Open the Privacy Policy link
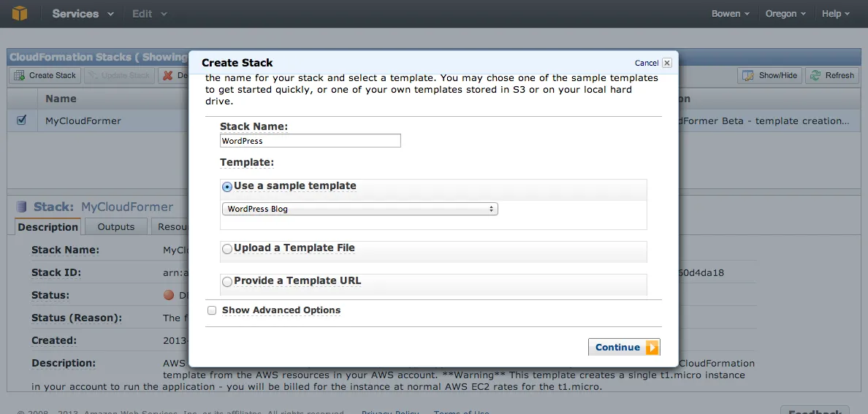Image resolution: width=868 pixels, height=414 pixels. pyautogui.click(x=390, y=413)
